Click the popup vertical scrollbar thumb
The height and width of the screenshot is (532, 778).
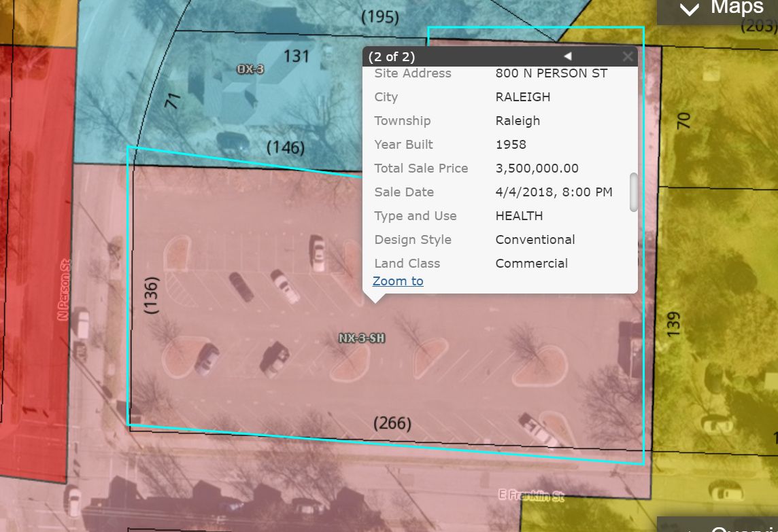point(634,192)
